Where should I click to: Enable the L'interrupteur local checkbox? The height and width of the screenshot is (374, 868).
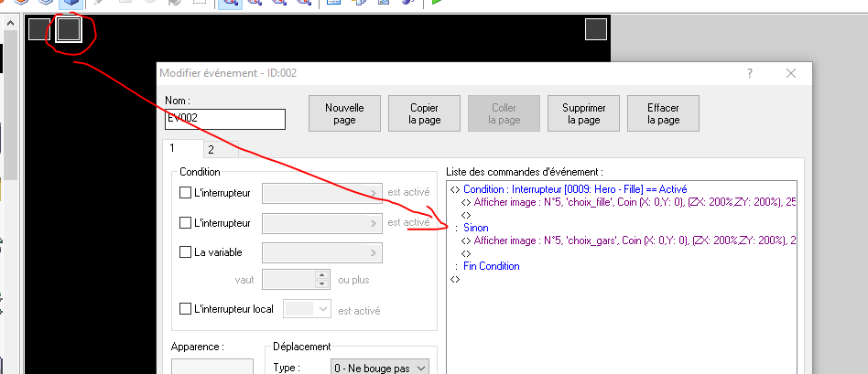click(186, 309)
